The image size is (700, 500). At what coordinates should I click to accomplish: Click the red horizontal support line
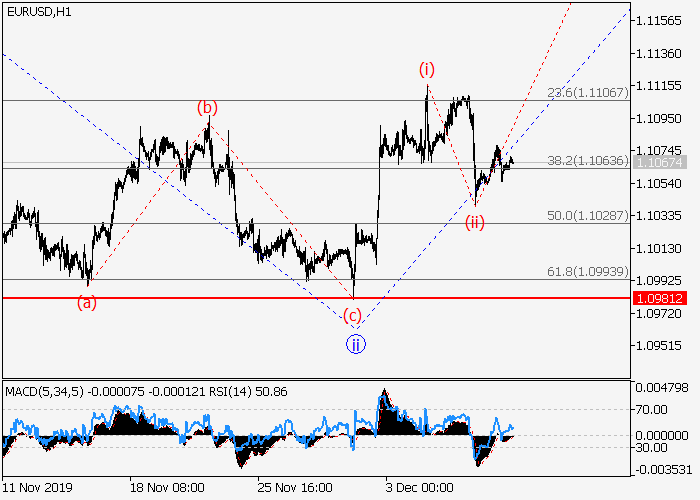click(200, 298)
